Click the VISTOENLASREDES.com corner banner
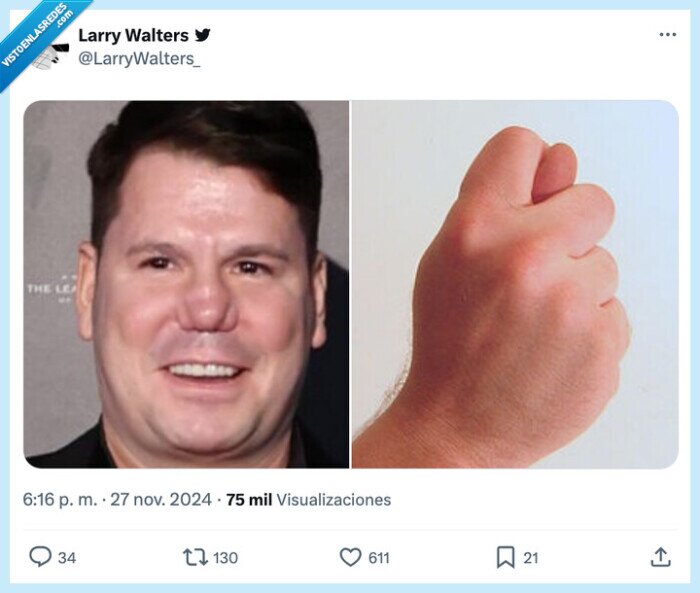Viewport: 700px width, 593px height. pos(38,38)
